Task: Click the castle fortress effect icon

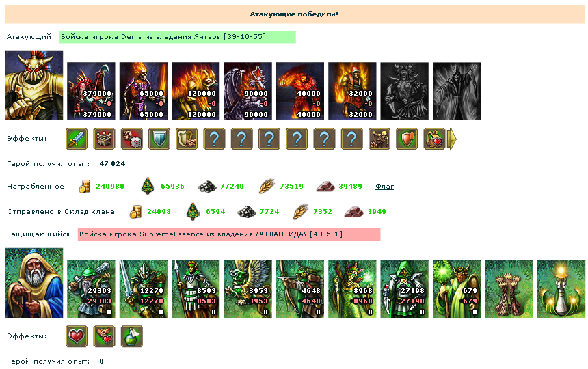Action: point(104,139)
